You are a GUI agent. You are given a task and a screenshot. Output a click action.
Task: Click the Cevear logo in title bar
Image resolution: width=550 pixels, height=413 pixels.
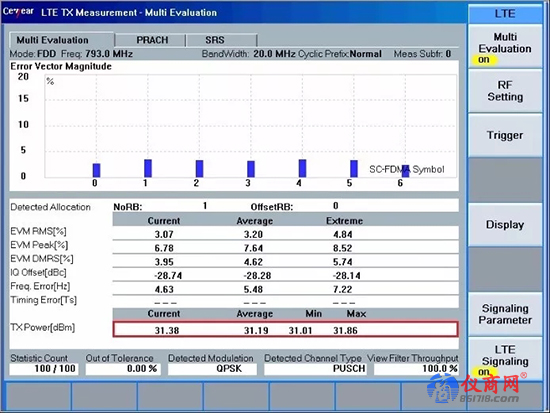pyautogui.click(x=18, y=12)
